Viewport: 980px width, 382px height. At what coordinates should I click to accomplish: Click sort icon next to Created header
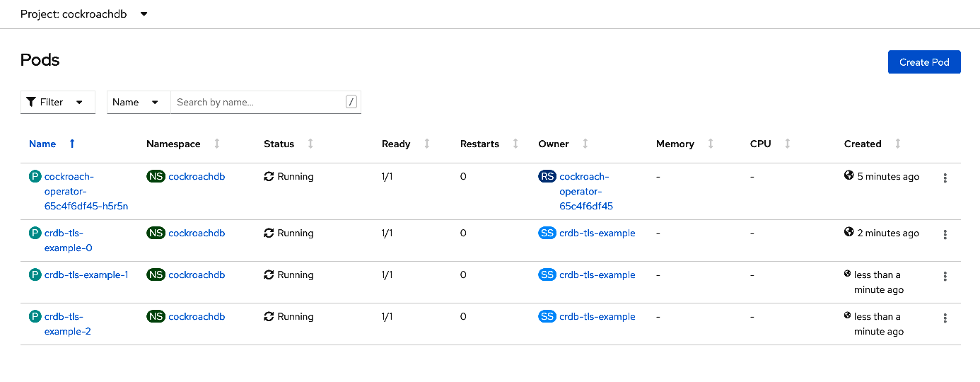[898, 144]
